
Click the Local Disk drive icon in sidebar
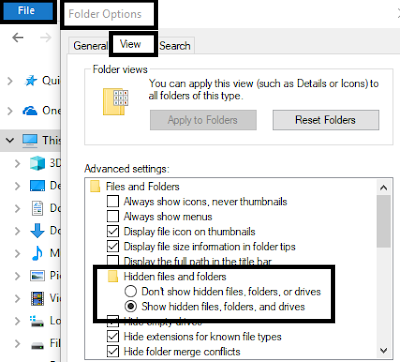(37, 322)
